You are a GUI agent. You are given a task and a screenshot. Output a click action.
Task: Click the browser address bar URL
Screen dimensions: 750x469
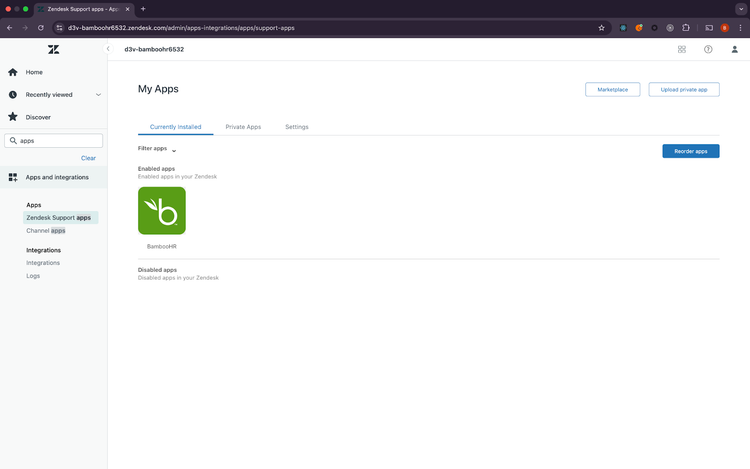pyautogui.click(x=181, y=28)
